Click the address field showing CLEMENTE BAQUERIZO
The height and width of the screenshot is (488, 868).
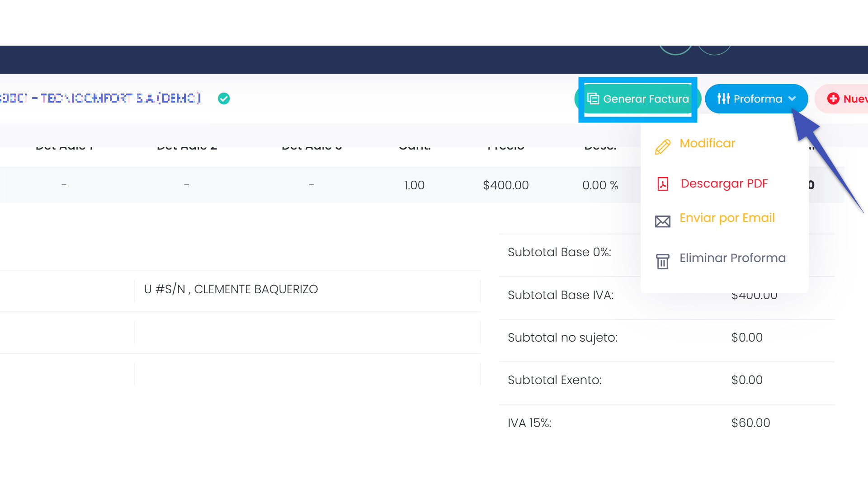pyautogui.click(x=231, y=289)
